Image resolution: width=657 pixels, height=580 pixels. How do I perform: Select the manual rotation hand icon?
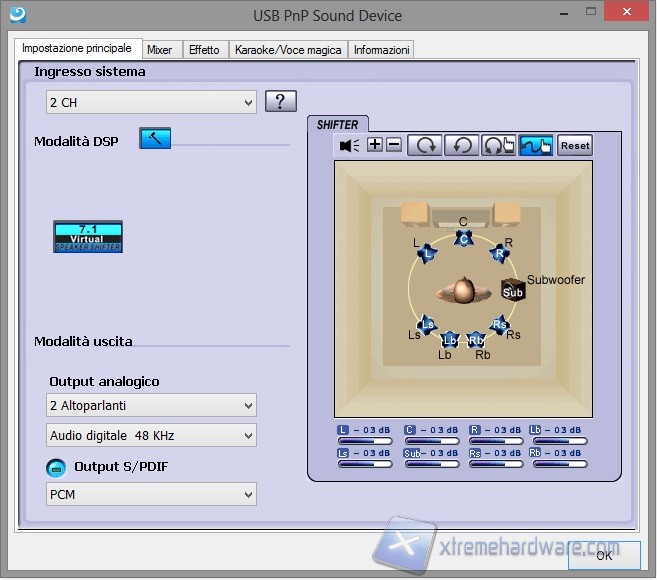pos(498,145)
